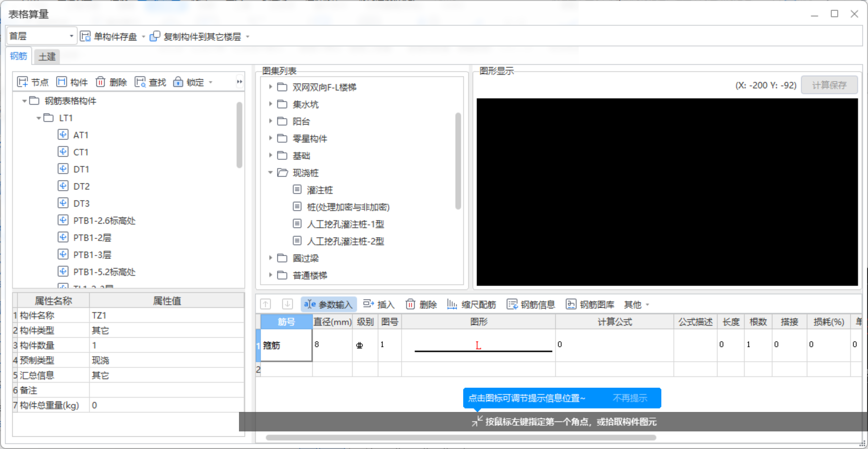868x449 pixels.
Task: Switch to the 钢筋 tab
Action: pos(19,56)
